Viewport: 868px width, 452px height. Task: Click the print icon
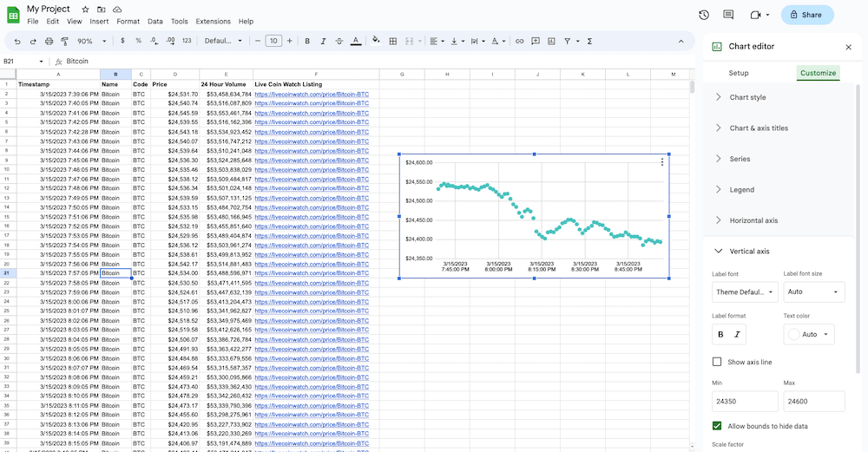[x=49, y=41]
